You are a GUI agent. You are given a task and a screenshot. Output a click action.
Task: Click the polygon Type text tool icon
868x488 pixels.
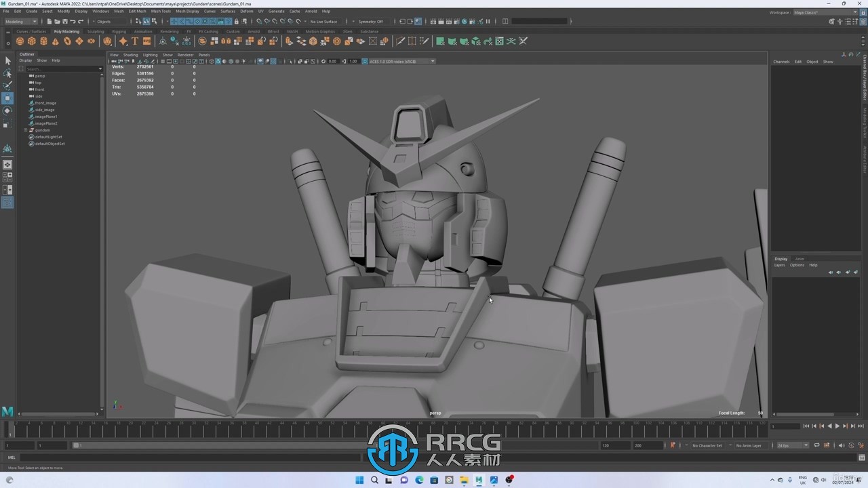135,41
